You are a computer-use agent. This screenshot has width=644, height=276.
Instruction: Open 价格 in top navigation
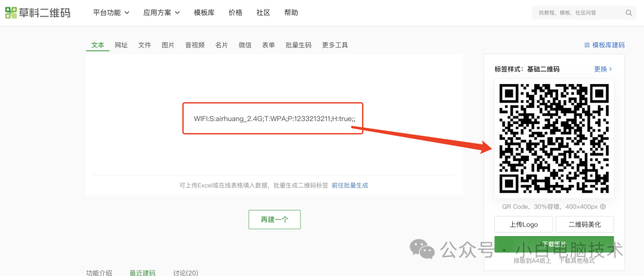point(236,13)
